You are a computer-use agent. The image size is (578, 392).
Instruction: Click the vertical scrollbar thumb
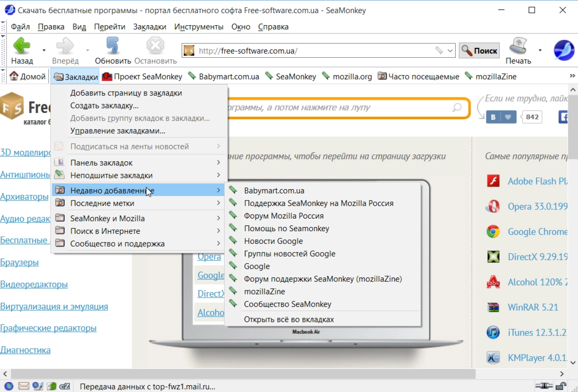[573, 127]
